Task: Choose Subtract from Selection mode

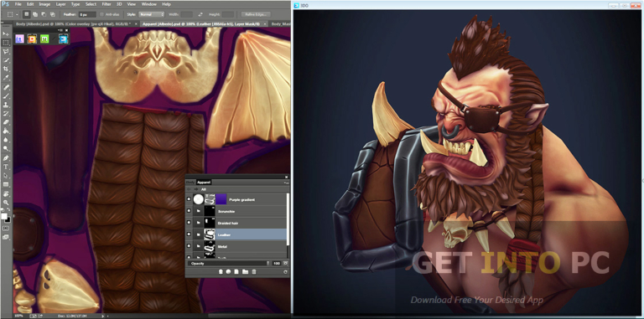Action: coord(43,14)
